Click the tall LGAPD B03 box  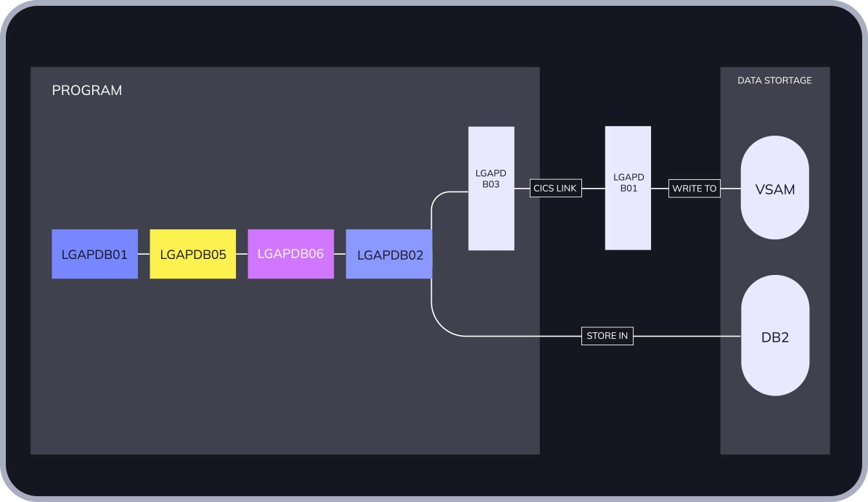tap(491, 188)
